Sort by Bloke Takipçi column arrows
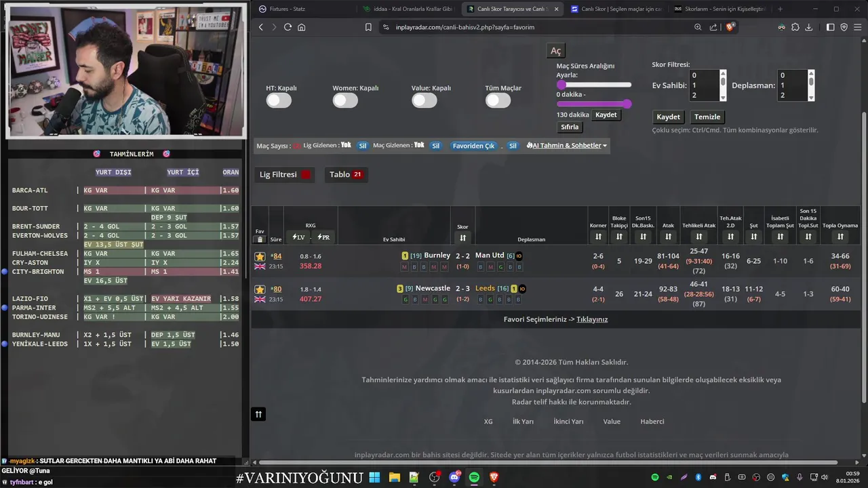The image size is (868, 488). coord(619,237)
